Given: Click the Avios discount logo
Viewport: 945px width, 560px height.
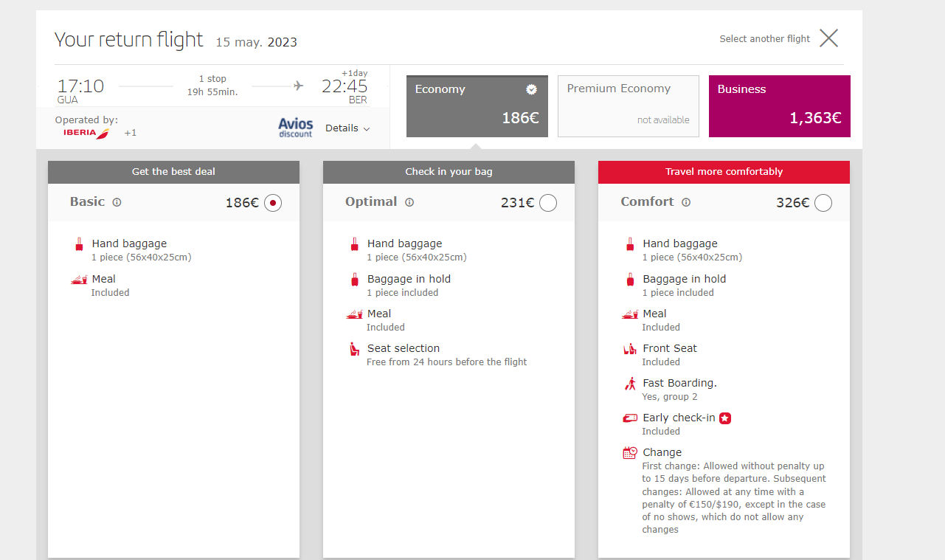Looking at the screenshot, I should 296,128.
